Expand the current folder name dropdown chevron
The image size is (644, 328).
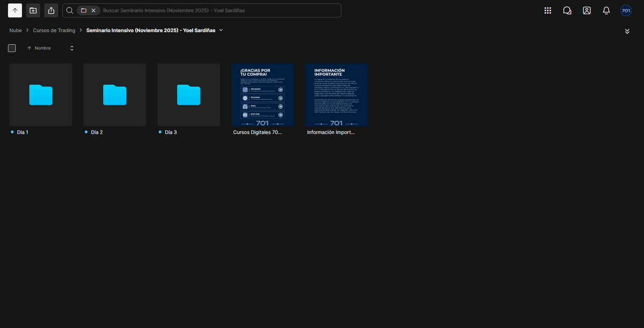pyautogui.click(x=221, y=30)
